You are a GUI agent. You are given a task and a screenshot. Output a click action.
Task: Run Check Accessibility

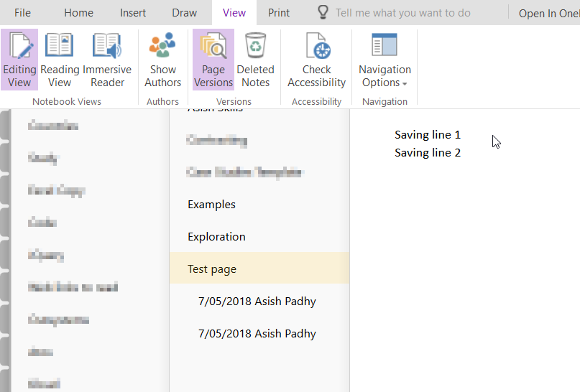316,60
